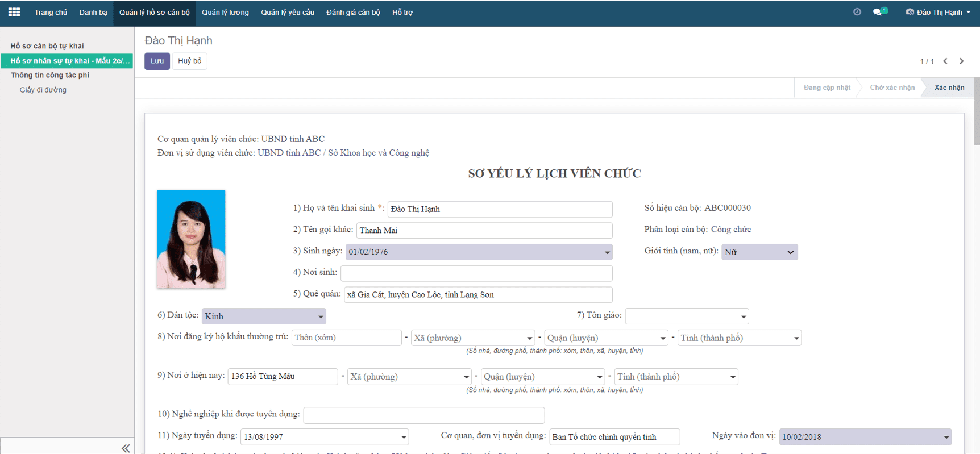
Task: Go to the next record arrow
Action: pos(962,61)
